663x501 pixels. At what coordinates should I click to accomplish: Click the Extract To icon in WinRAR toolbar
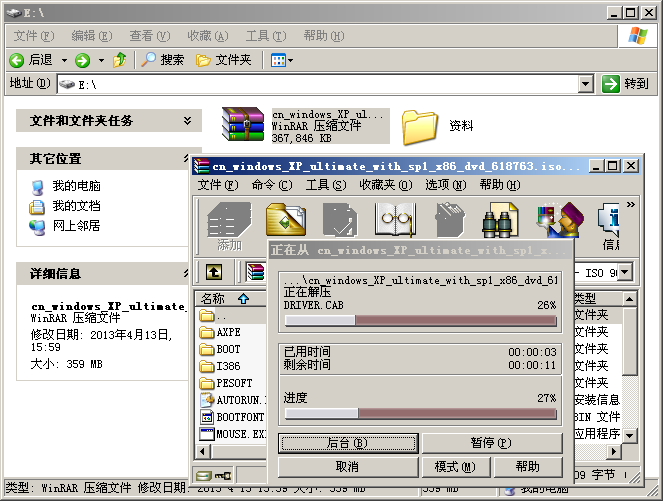pyautogui.click(x=286, y=220)
